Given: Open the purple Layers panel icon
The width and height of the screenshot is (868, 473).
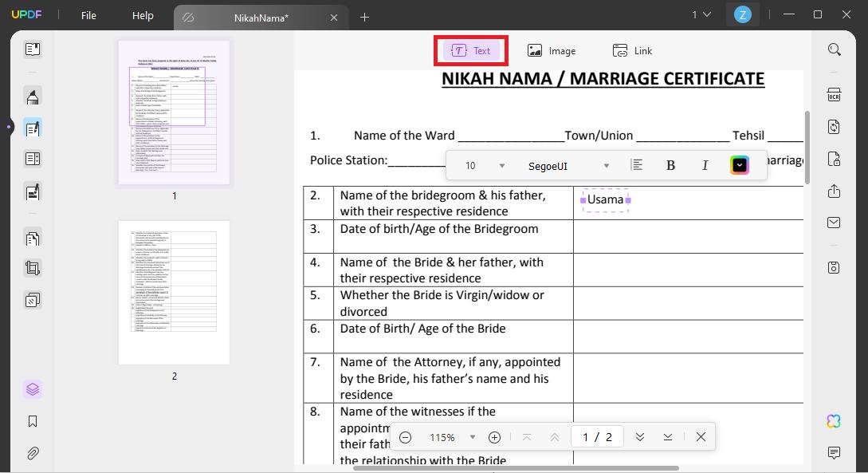Looking at the screenshot, I should (x=33, y=389).
